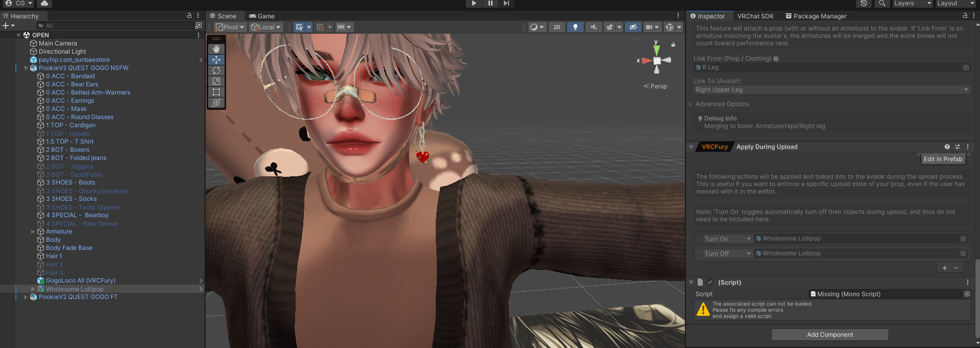Open the Undo History icon

[864, 4]
